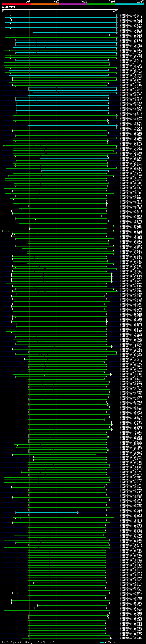Click hit label UniRef100_P23535
The image size is (146, 644).
131,30
